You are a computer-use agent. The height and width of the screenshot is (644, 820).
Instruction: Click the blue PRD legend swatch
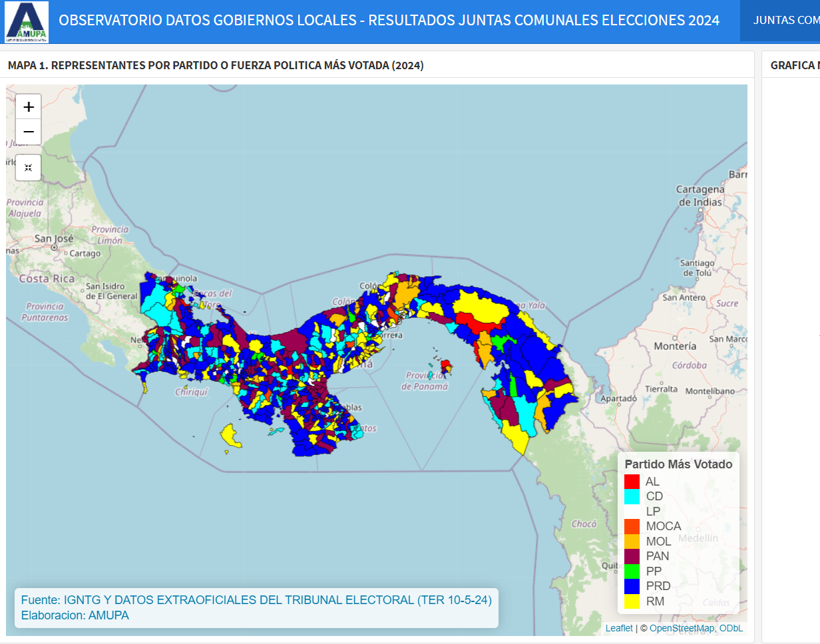632,586
